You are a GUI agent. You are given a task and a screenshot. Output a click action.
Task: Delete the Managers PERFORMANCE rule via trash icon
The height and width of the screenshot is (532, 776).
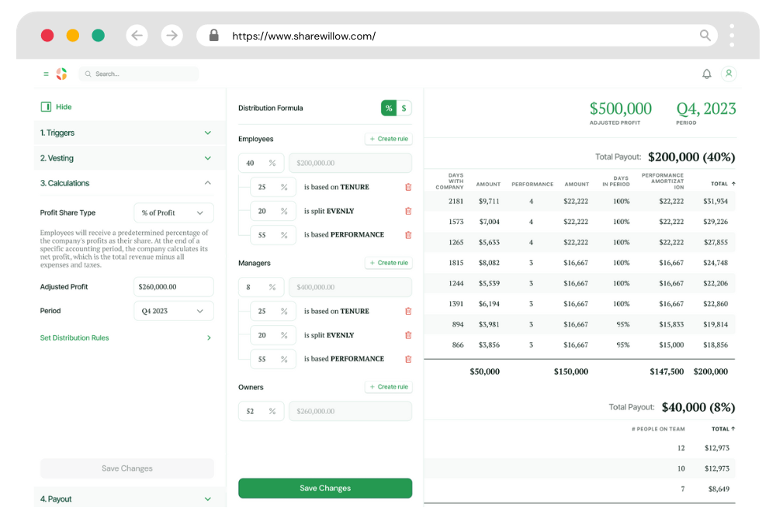pos(407,358)
